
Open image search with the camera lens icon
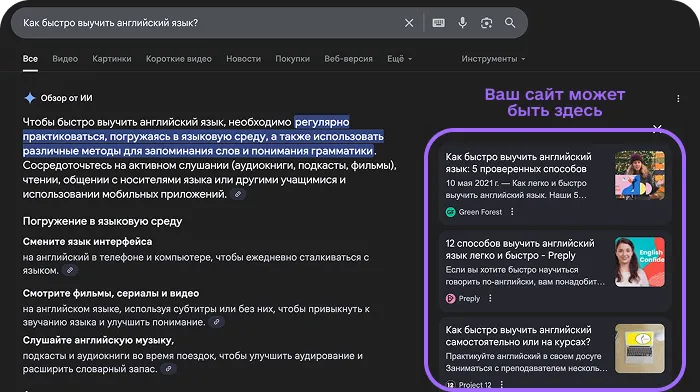(486, 23)
